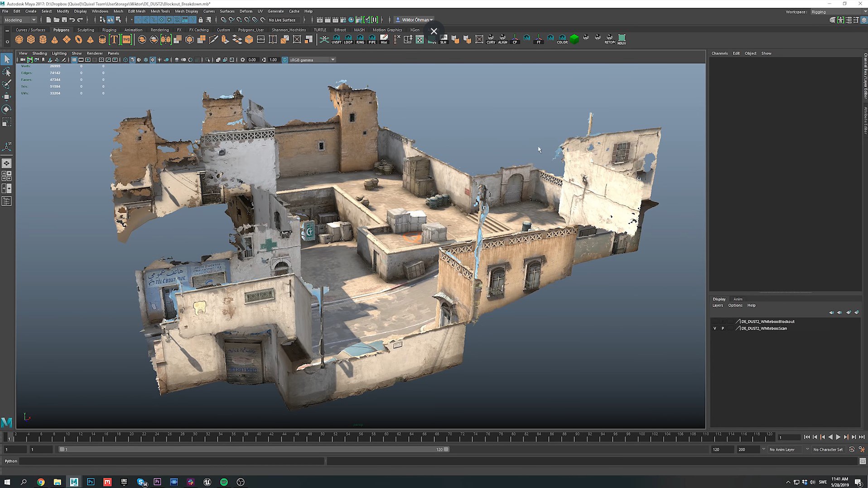
Task: Create a polygon cone from the shelf
Action: click(x=54, y=40)
